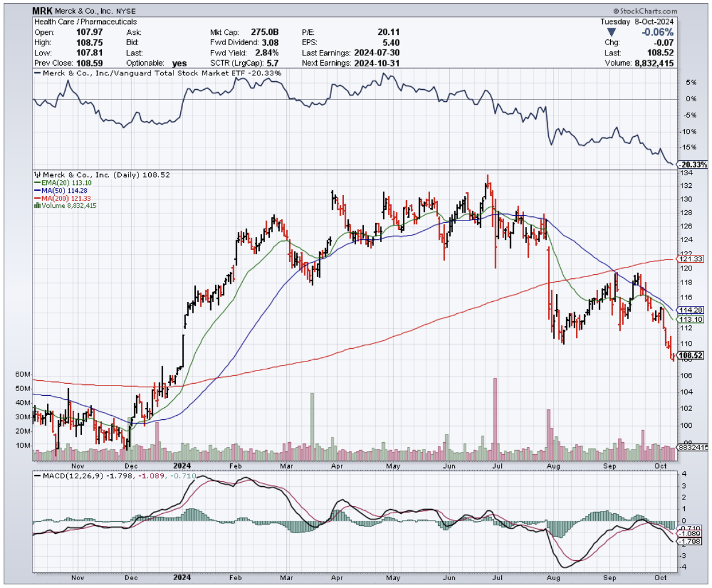Click the Last Earnings date 2024-07-30
The image size is (712, 588).
377,53
